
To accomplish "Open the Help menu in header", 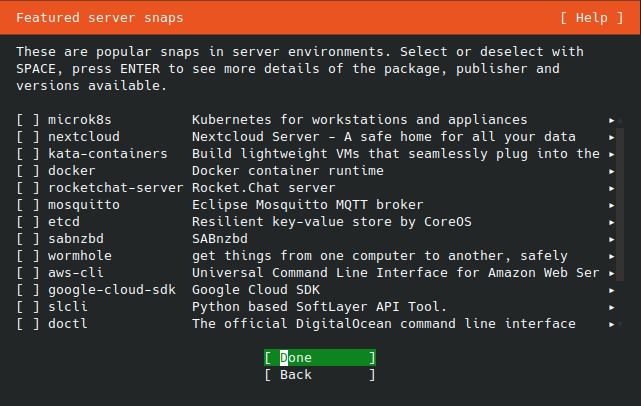I will tap(592, 18).
